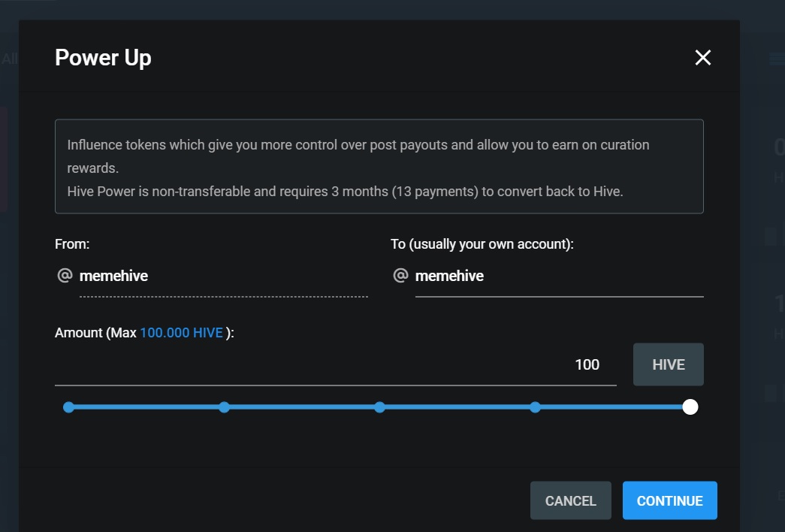Click the From account field memehive

[224, 276]
